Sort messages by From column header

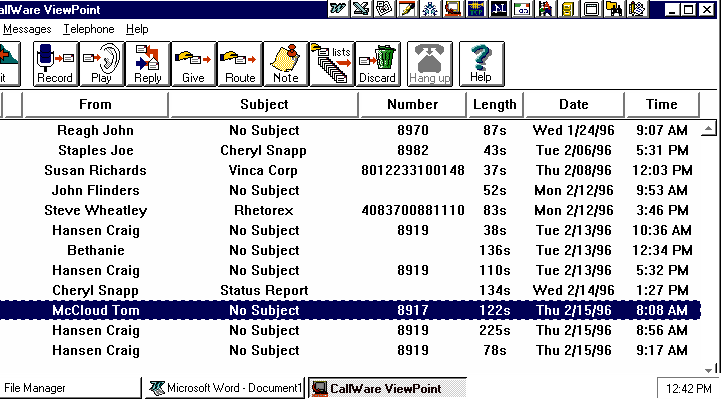coord(96,105)
